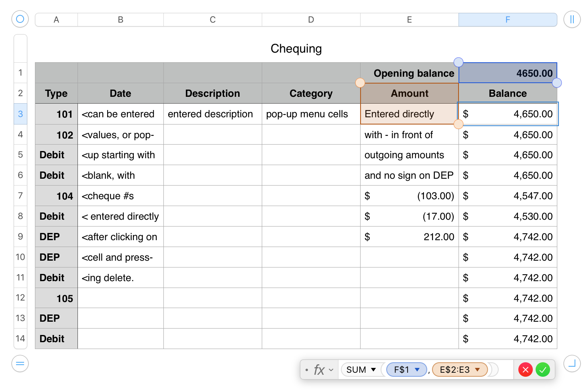This screenshot has height=392, width=587.
Task: Open the SUM function dropdown arrow
Action: pyautogui.click(x=373, y=370)
